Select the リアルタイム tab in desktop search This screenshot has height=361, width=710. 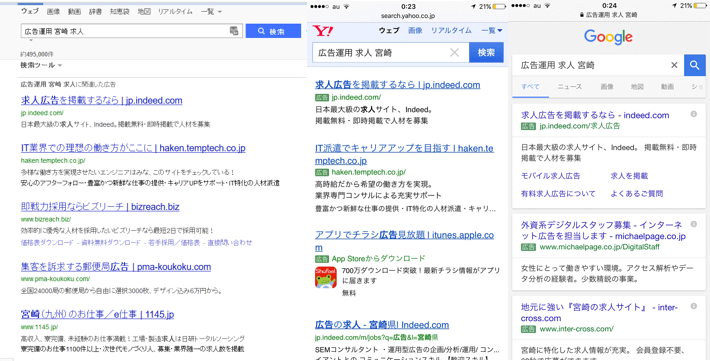(175, 11)
